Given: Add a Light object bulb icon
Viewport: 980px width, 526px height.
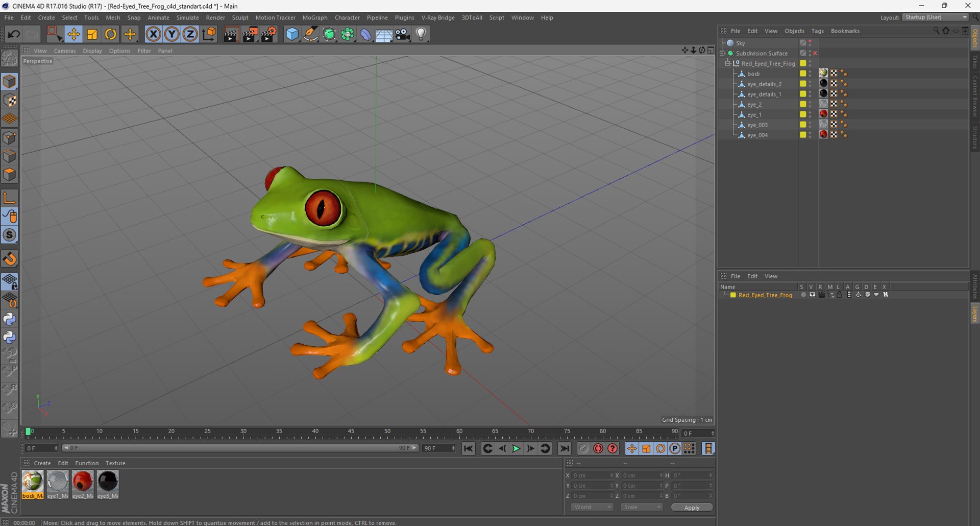Looking at the screenshot, I should coord(421,34).
